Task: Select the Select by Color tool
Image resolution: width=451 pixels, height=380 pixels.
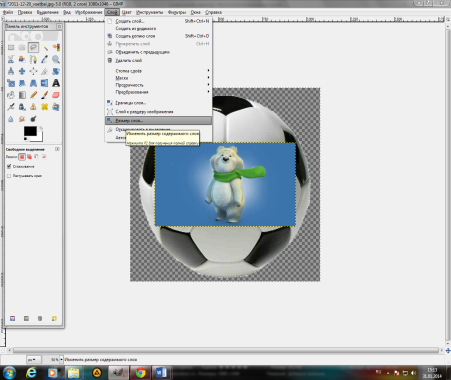Action: 56,48
